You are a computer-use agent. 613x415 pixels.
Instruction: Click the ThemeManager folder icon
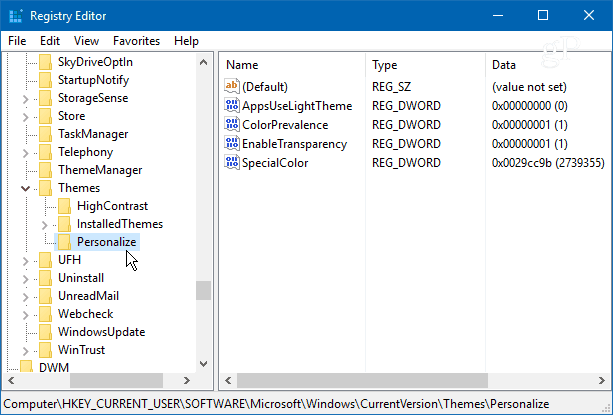click(x=45, y=170)
